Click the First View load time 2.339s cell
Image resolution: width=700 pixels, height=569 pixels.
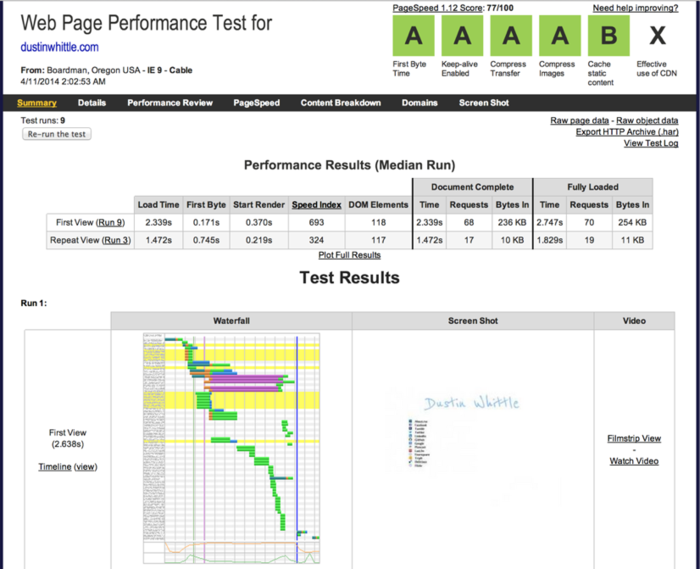point(158,222)
